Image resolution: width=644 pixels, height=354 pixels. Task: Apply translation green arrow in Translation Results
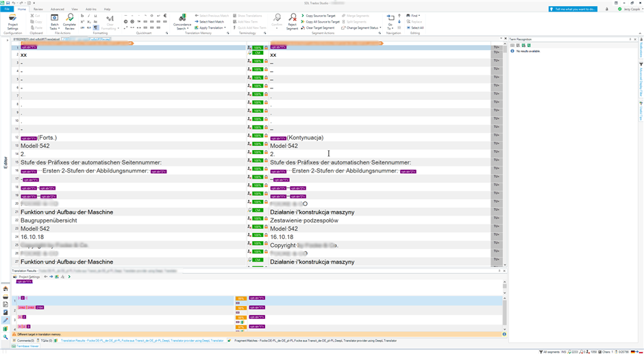click(69, 277)
